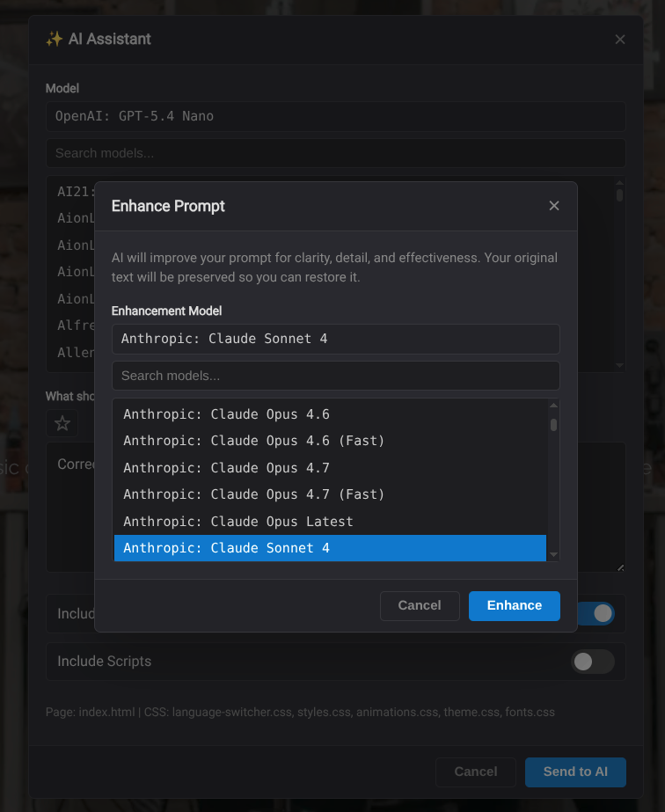Click the star favorites icon
Screen dimensions: 665x812
62,423
